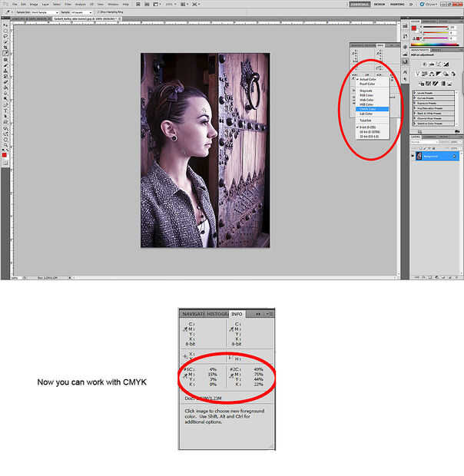The height and width of the screenshot is (476, 464).
Task: Open the Arrange Documents dropdown
Action: pyautogui.click(x=186, y=5)
